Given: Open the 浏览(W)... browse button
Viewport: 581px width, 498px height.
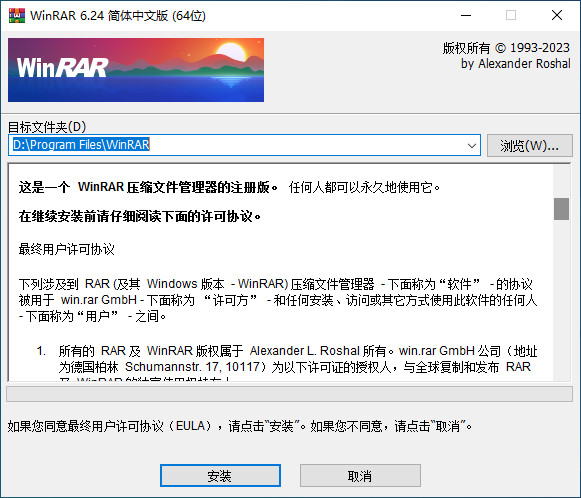Looking at the screenshot, I should [x=529, y=145].
